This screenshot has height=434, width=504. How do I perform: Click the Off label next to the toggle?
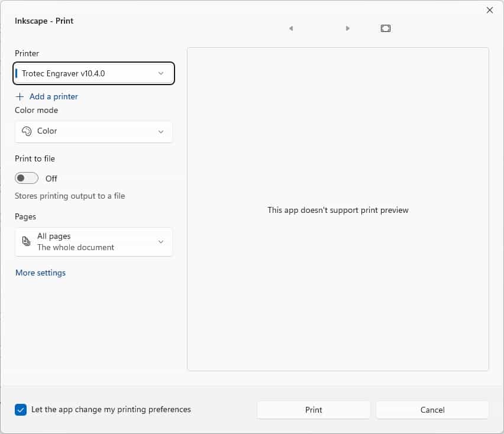(51, 179)
